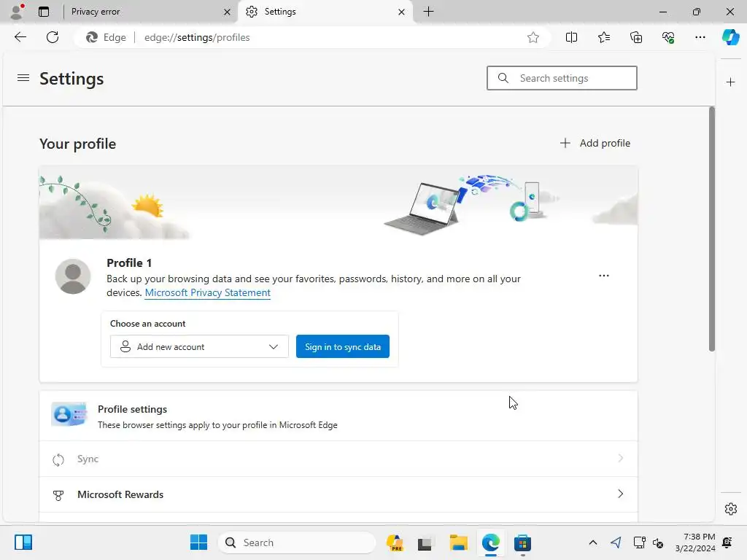Open volume muted tray icon

659,542
